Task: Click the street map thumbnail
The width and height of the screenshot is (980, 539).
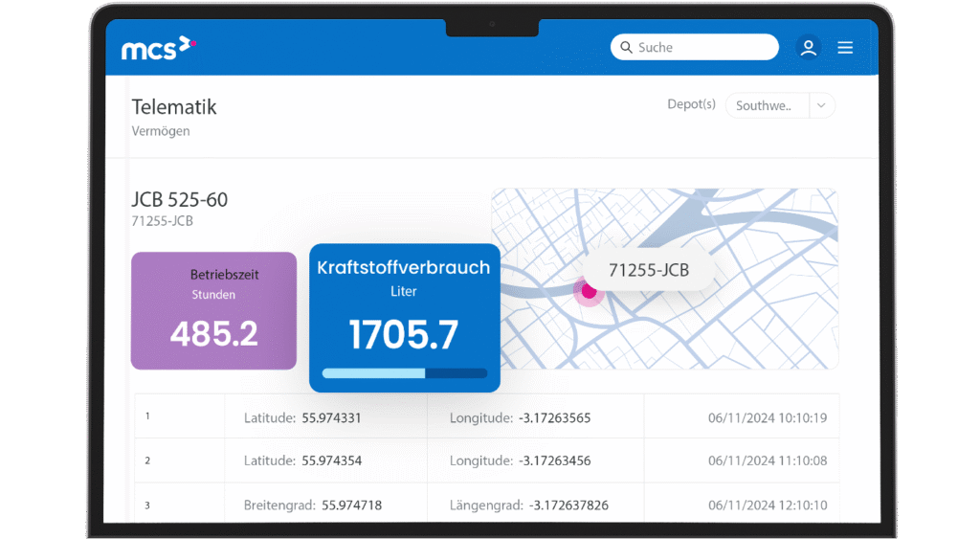Action: click(665, 279)
